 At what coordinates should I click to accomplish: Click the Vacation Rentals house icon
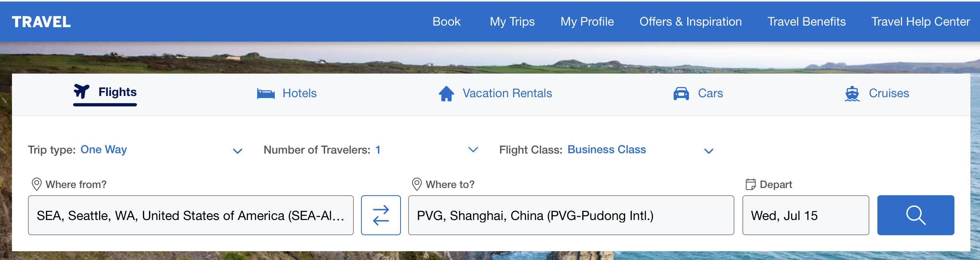446,93
